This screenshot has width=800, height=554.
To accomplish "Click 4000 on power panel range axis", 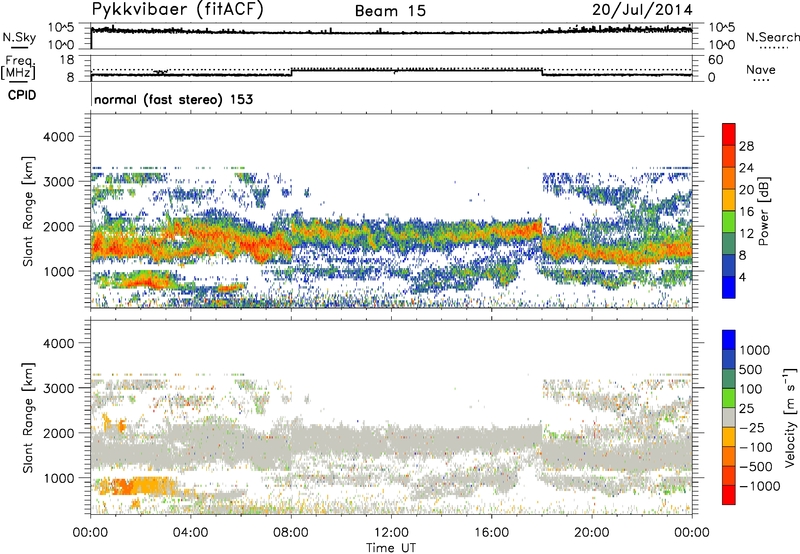I will click(58, 137).
